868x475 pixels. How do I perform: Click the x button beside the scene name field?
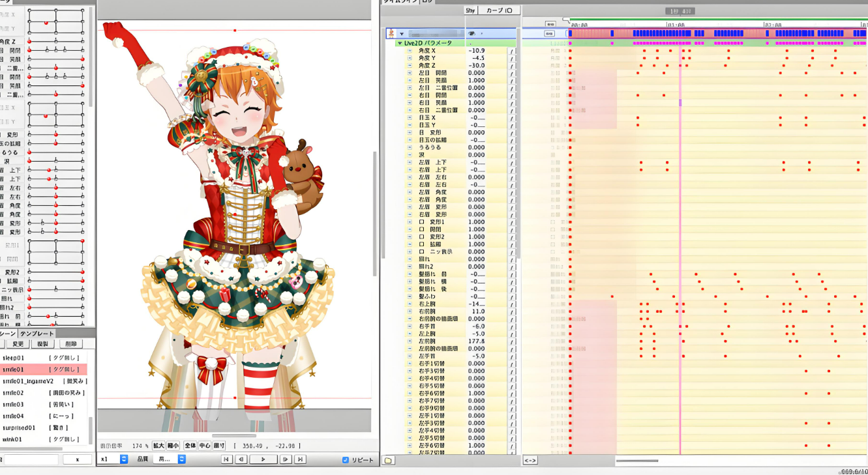77,459
